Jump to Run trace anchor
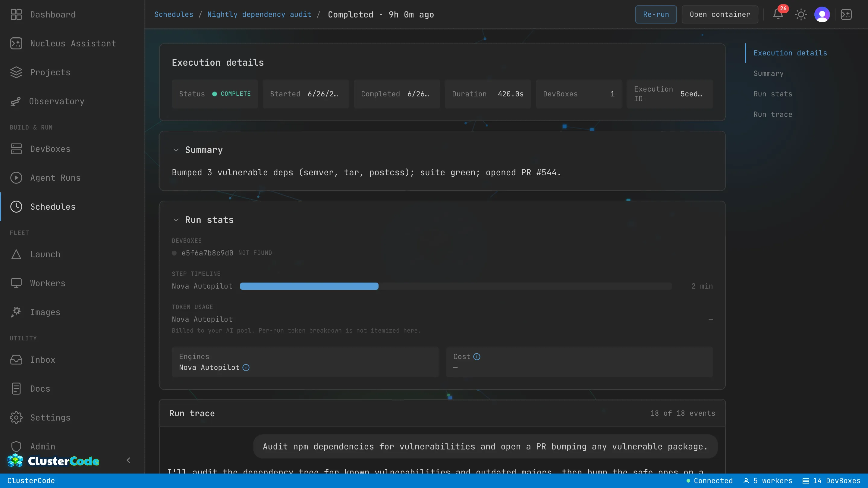The height and width of the screenshot is (488, 868). (773, 114)
